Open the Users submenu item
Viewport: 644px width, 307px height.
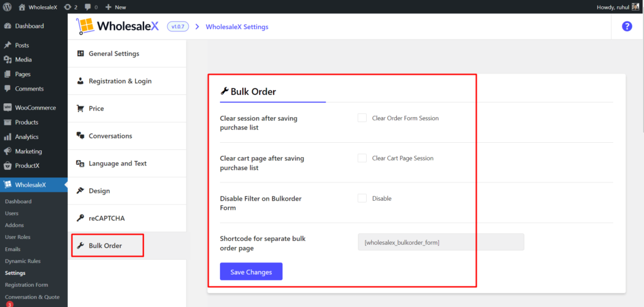click(11, 213)
